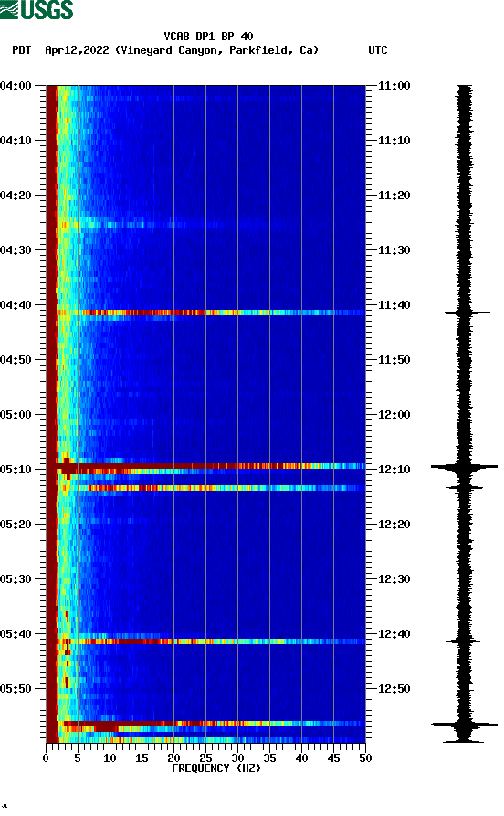Image resolution: width=504 pixels, height=816 pixels.
Task: Click the 04:10 PDT time label
Action: (x=16, y=141)
